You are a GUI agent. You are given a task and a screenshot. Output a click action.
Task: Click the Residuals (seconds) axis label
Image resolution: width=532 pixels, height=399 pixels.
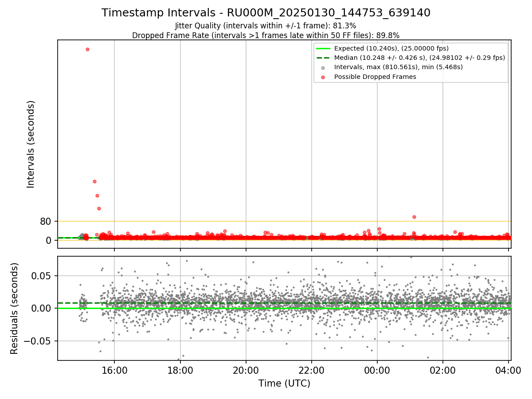tap(14, 308)
